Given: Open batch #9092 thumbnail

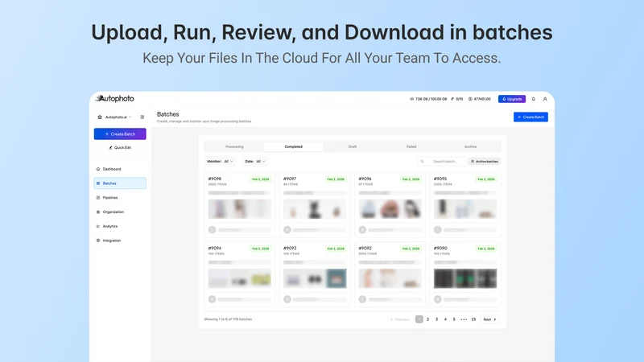Looking at the screenshot, I should 390,278.
